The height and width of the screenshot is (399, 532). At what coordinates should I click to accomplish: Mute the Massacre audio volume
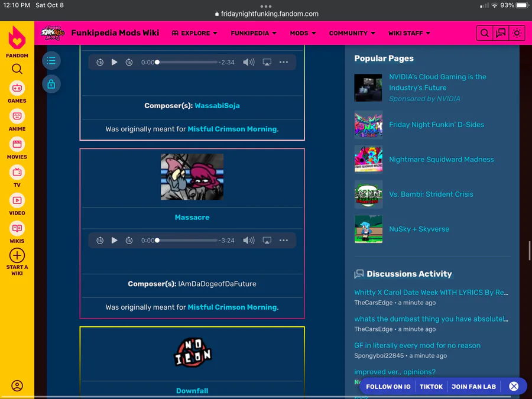coord(249,240)
